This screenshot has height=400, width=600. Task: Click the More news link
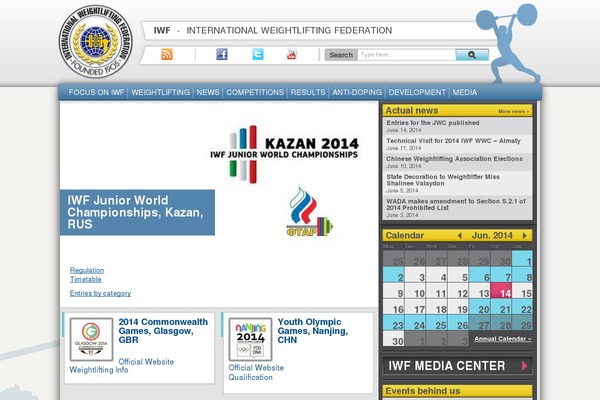(x=514, y=111)
